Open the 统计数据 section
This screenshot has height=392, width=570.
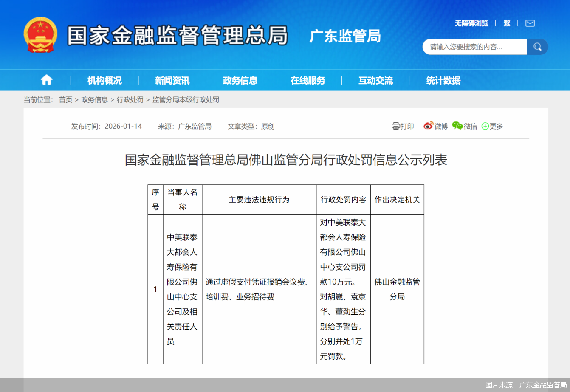tap(443, 80)
